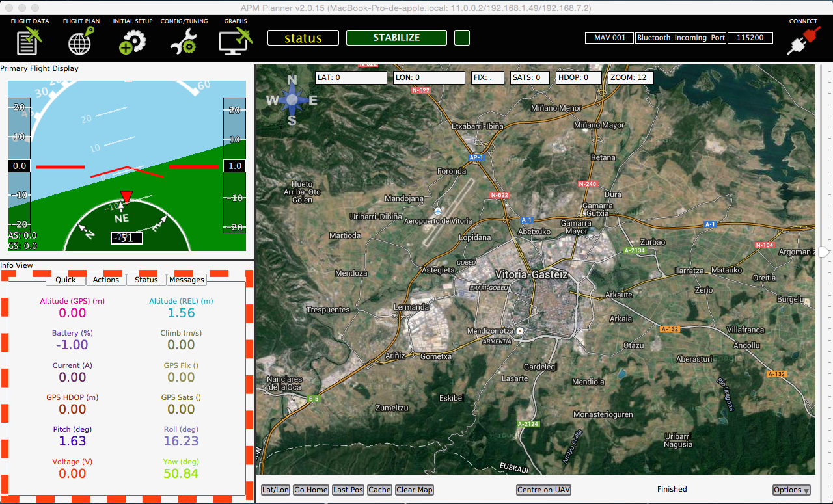833x504 pixels.
Task: Click the map zoom slider handle
Action: [x=824, y=252]
